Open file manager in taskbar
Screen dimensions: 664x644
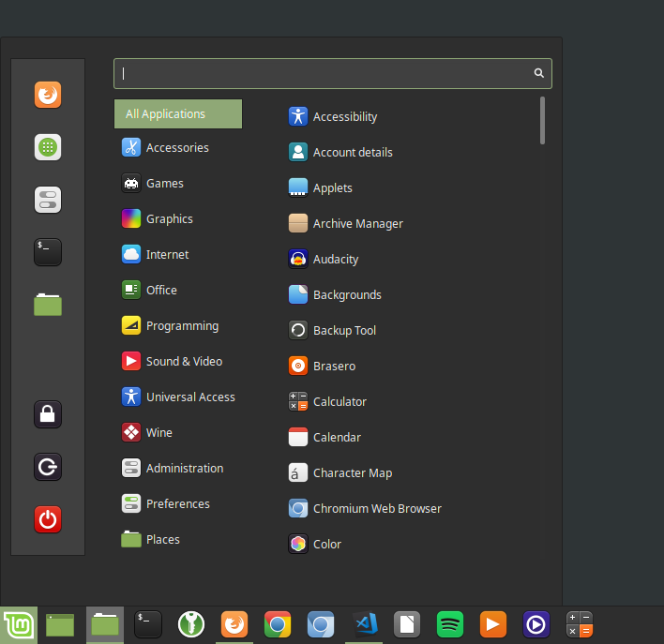(x=105, y=625)
